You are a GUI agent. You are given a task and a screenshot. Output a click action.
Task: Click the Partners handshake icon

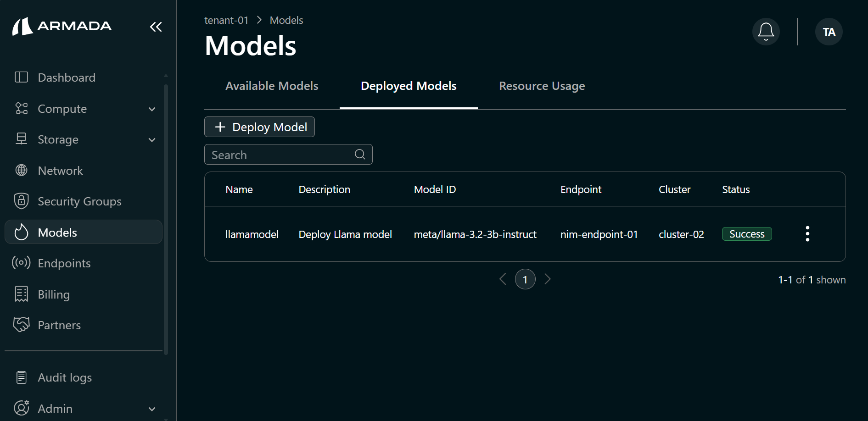(22, 325)
